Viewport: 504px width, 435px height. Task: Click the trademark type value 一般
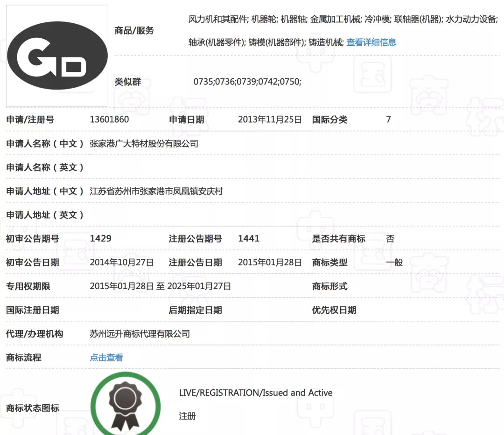click(x=394, y=262)
